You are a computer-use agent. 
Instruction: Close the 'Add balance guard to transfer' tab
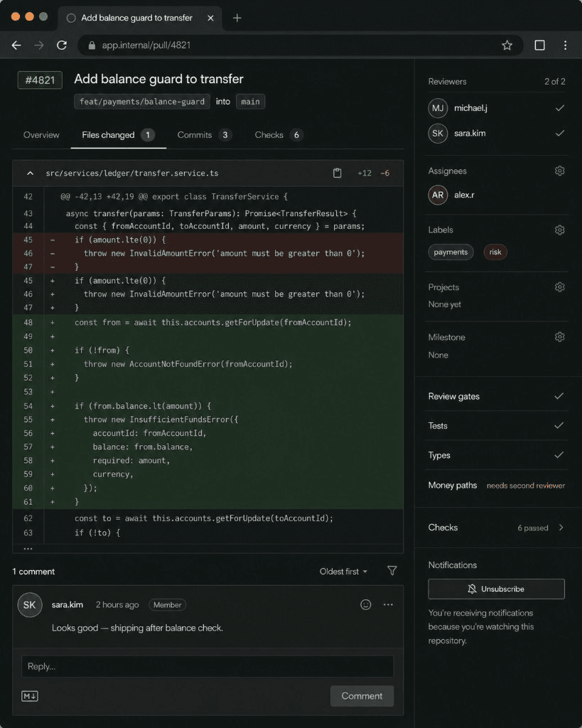210,18
